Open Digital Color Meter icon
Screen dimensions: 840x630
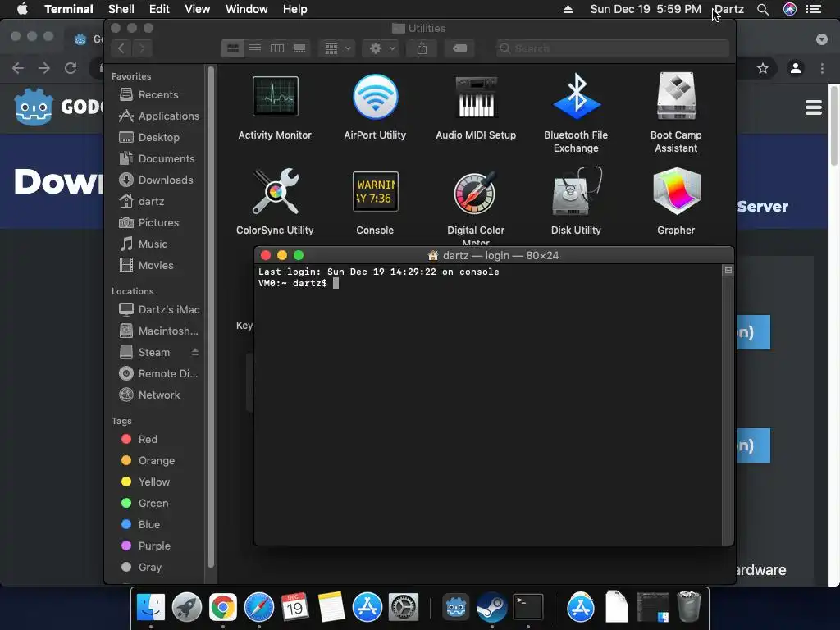[x=476, y=191]
